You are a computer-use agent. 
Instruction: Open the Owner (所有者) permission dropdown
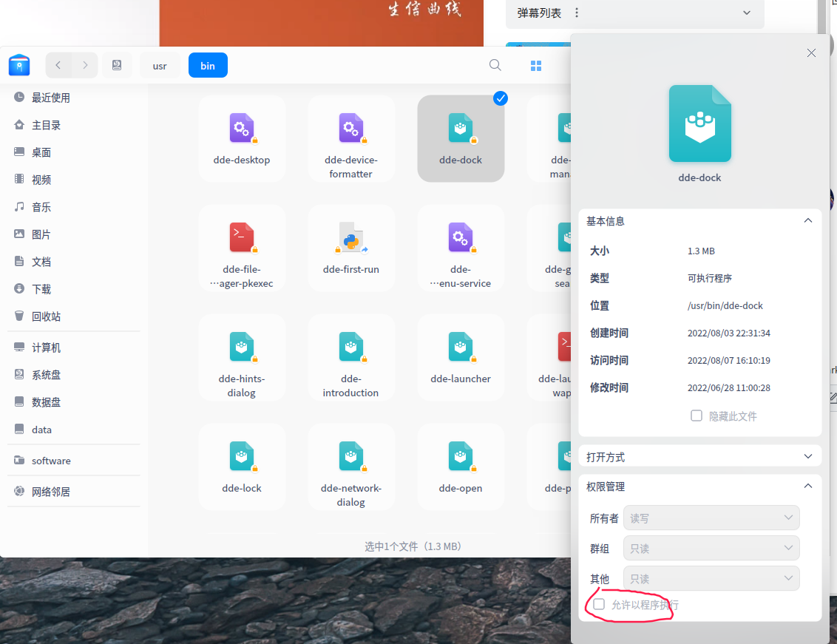pos(711,518)
